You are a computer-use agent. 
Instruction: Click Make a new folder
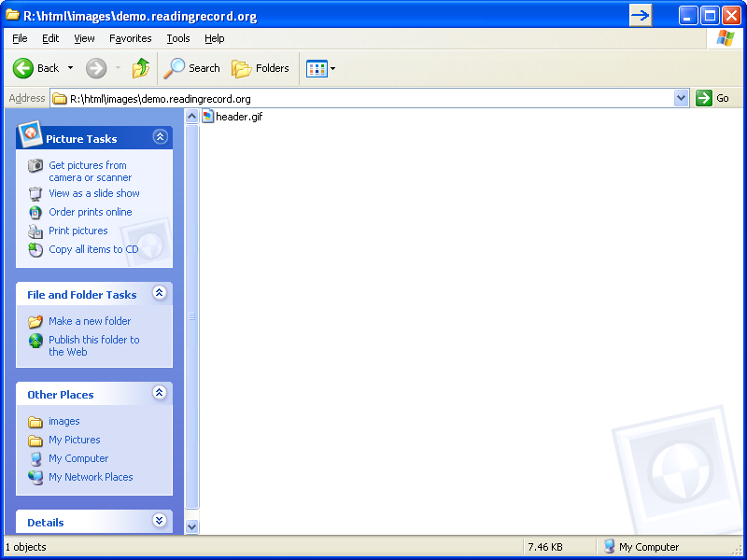(90, 321)
